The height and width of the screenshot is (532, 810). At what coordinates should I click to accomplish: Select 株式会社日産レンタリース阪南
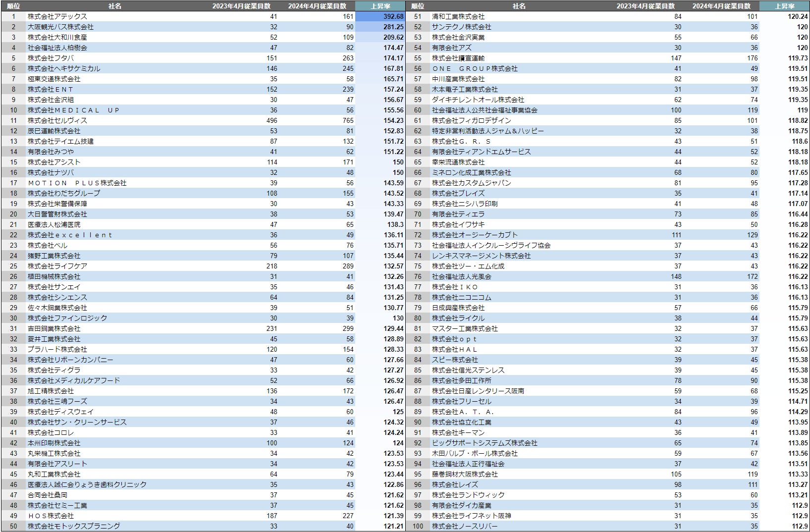click(478, 391)
